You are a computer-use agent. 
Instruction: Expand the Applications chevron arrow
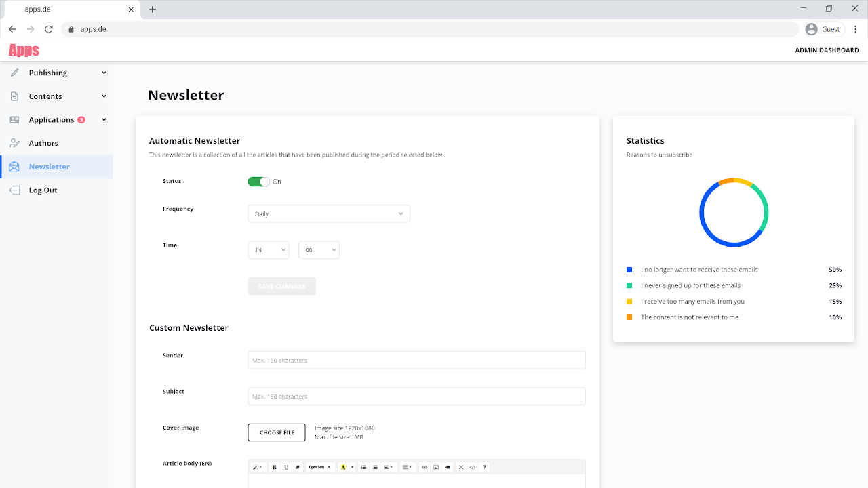pos(104,120)
